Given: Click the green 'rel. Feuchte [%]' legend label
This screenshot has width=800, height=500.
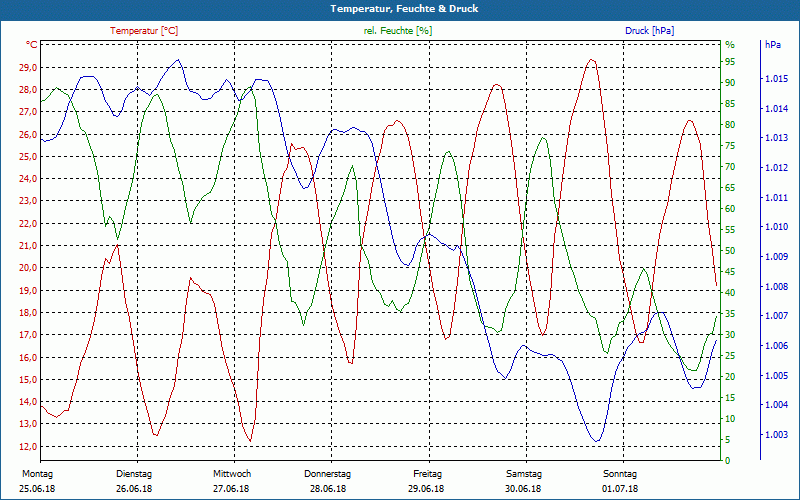Looking at the screenshot, I should pyautogui.click(x=398, y=31).
